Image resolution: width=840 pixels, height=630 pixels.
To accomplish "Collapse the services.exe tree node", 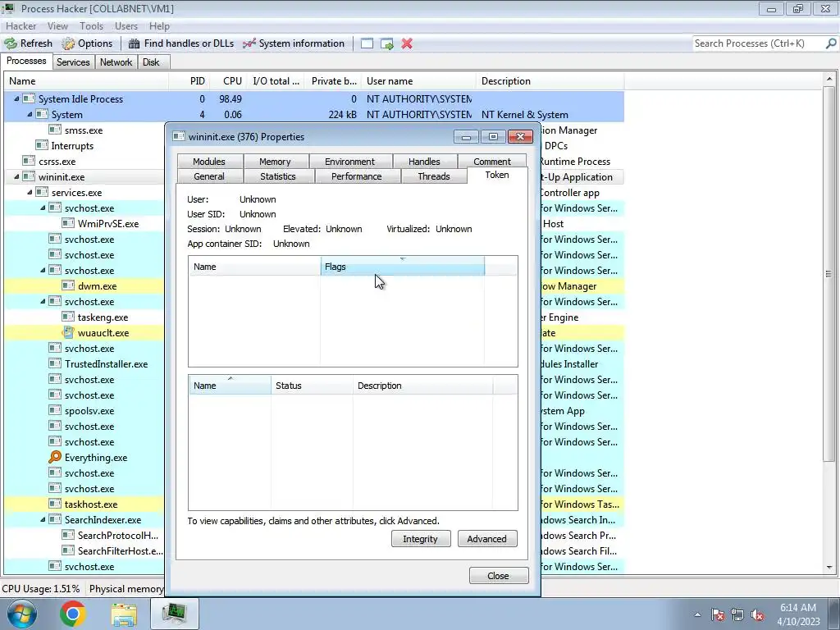I will coord(30,192).
